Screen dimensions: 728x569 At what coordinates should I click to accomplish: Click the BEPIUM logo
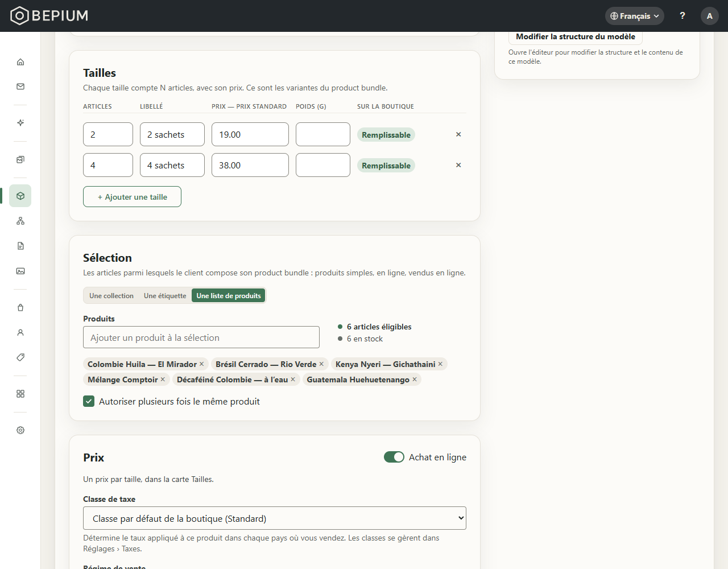pyautogui.click(x=49, y=16)
